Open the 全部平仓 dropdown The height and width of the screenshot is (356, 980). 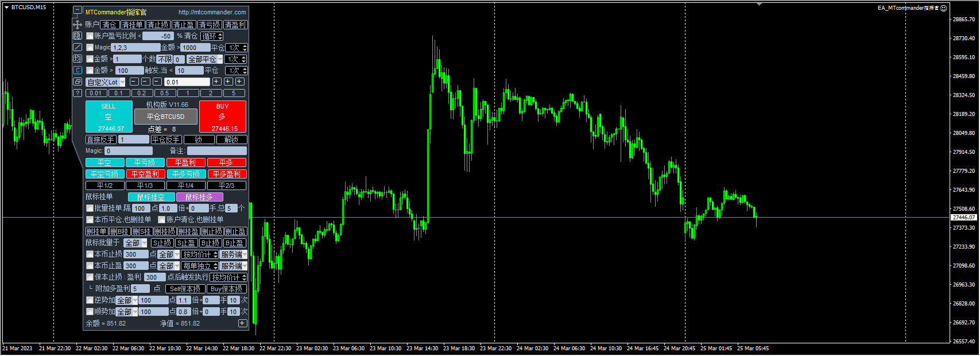tap(205, 59)
